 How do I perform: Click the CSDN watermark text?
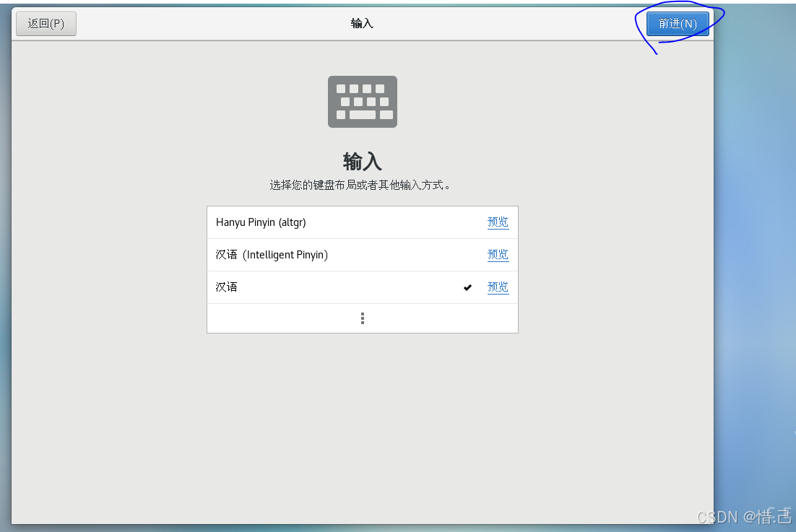tap(719, 516)
